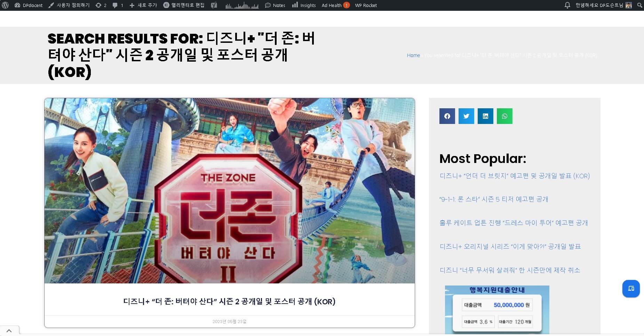Open Ad Health notifications
The width and height of the screenshot is (644, 336).
(x=335, y=5)
